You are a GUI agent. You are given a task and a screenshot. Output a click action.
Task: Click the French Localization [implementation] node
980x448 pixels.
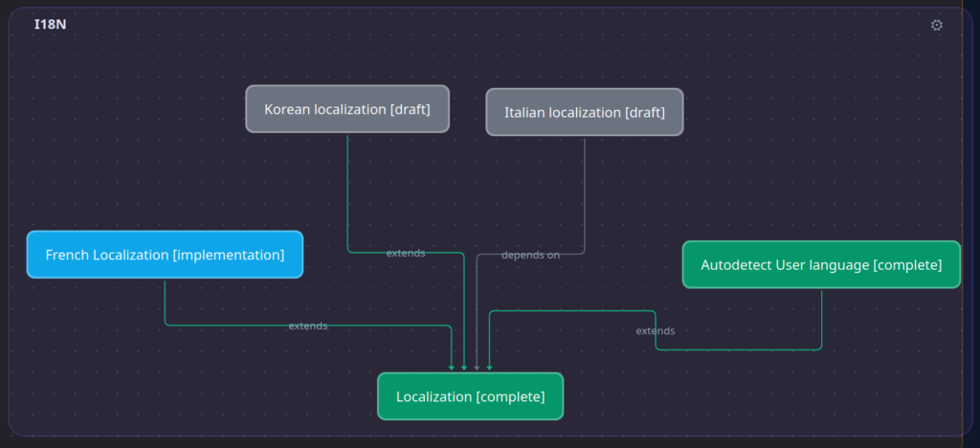(165, 255)
